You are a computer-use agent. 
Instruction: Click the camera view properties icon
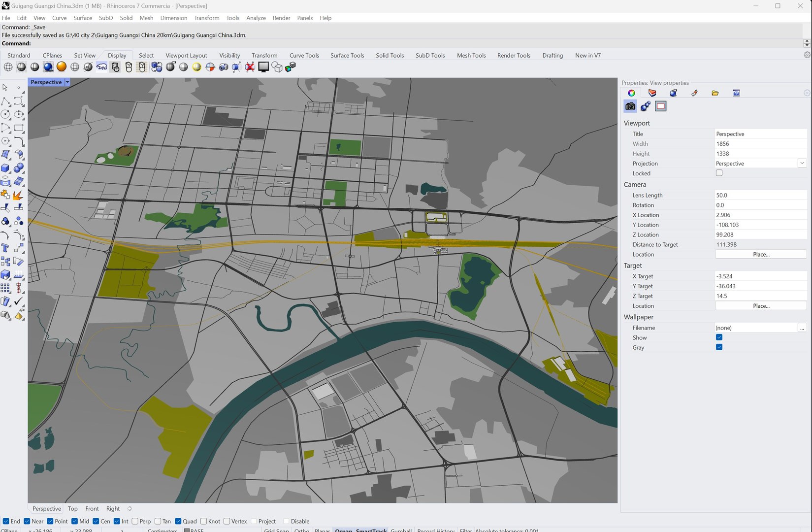pos(630,106)
